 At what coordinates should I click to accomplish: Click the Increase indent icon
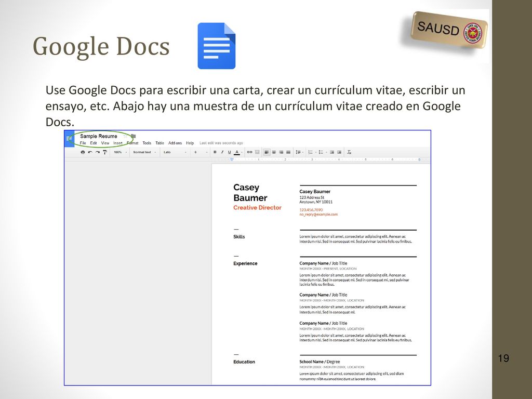tap(339, 152)
